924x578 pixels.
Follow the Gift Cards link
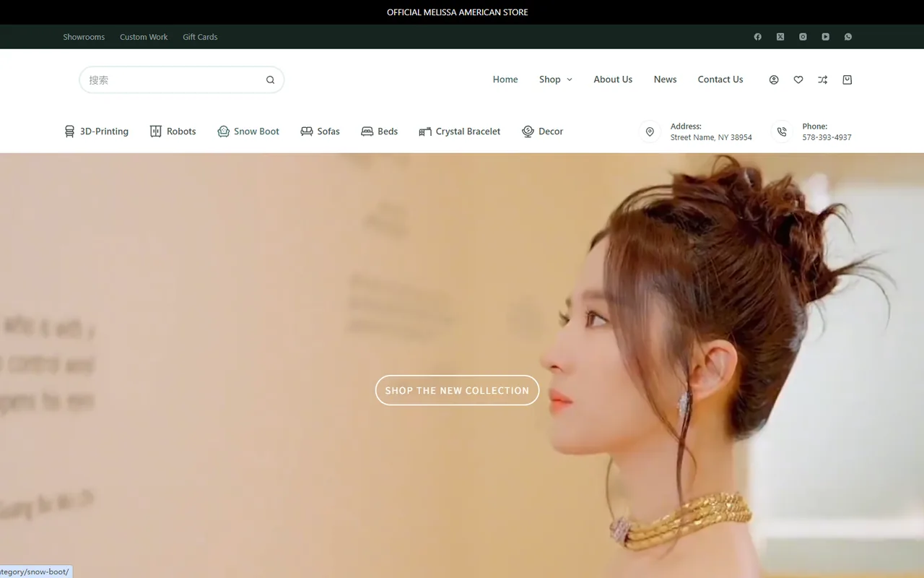coord(200,37)
